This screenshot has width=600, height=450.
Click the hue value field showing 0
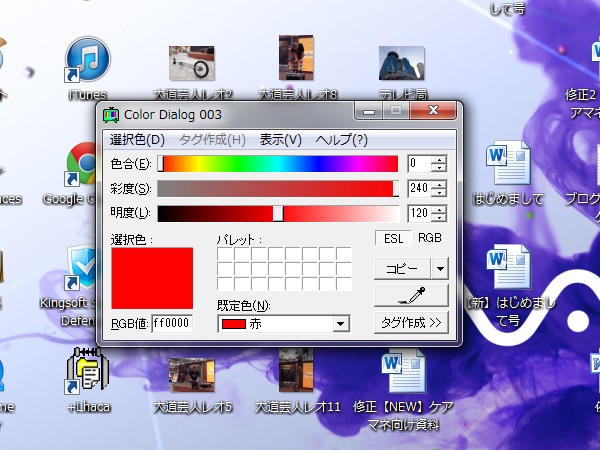pos(419,164)
